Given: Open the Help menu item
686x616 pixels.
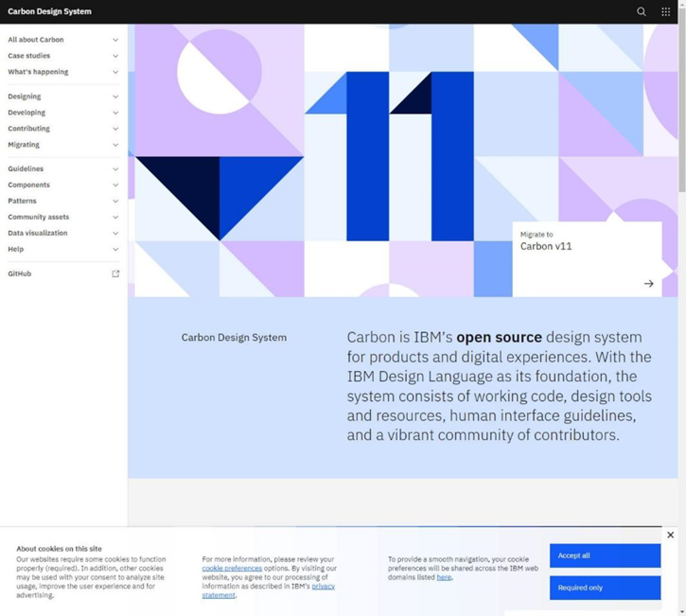Looking at the screenshot, I should tap(63, 249).
